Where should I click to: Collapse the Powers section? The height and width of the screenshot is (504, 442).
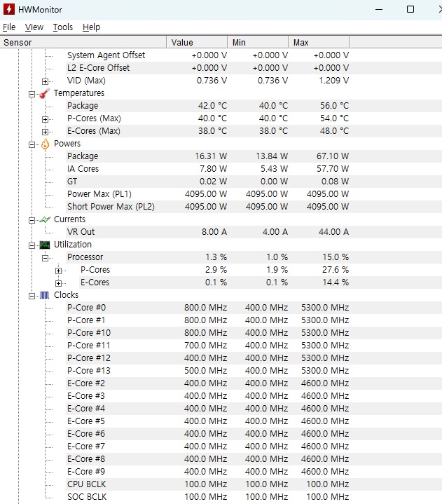(32, 144)
